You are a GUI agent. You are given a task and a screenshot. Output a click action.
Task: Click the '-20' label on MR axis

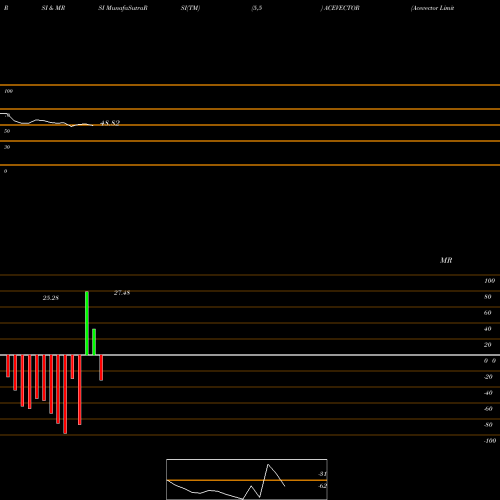(x=488, y=377)
